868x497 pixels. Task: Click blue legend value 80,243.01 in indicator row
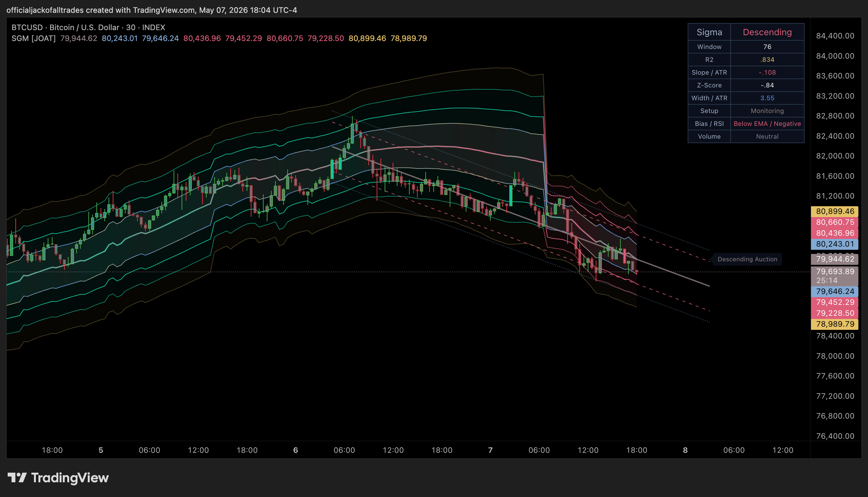pyautogui.click(x=119, y=38)
